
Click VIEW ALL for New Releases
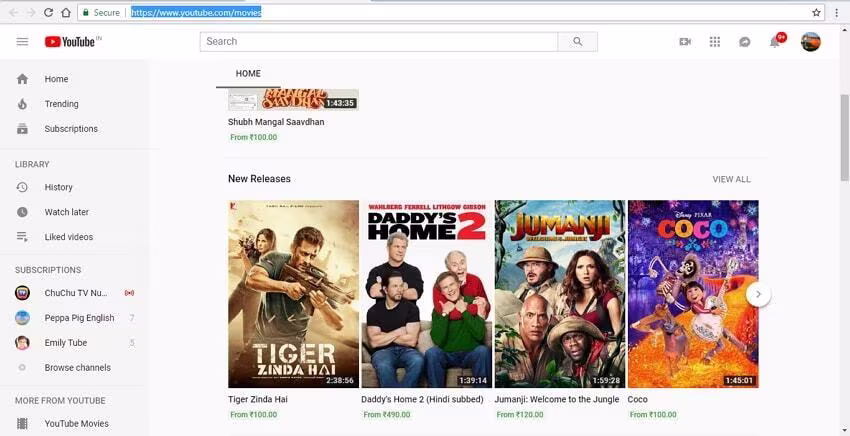click(731, 179)
